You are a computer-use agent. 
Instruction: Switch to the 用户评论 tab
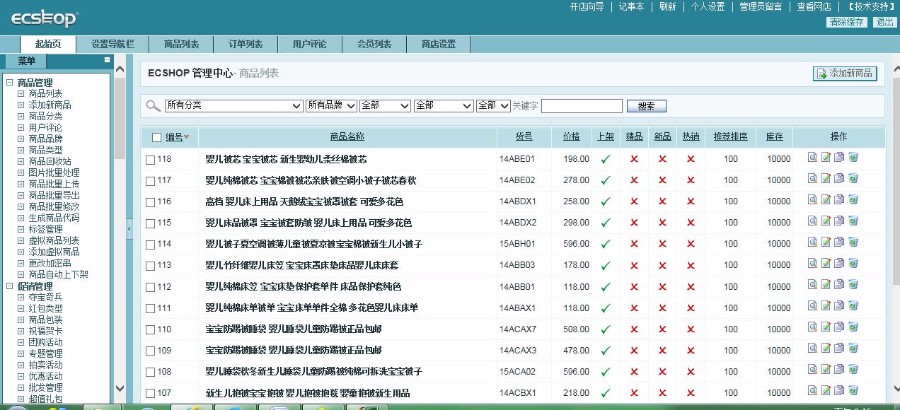coord(310,44)
